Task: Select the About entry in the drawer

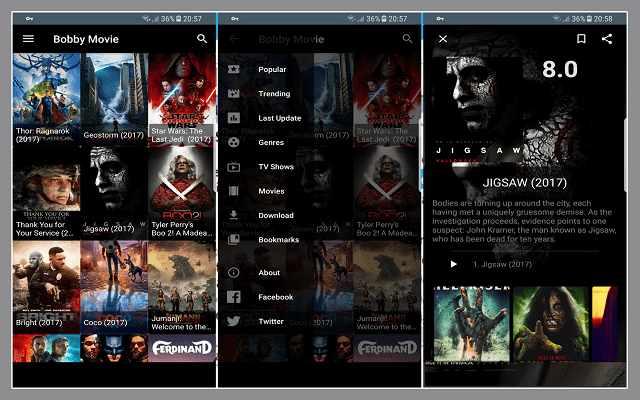Action: (x=269, y=273)
